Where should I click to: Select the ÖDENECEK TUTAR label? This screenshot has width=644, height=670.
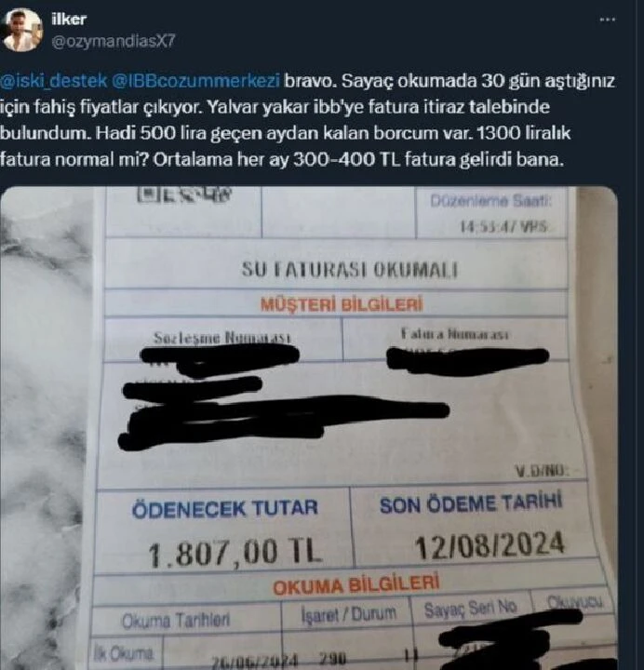[225, 508]
